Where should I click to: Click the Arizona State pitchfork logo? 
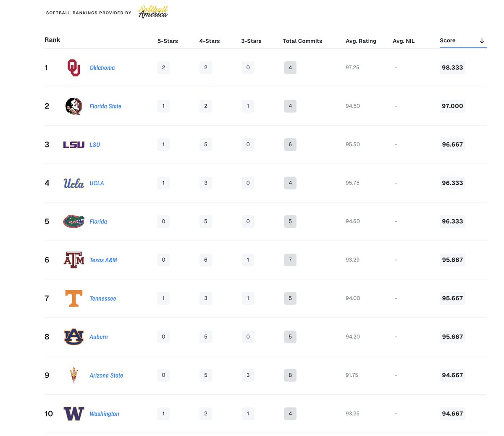pyautogui.click(x=74, y=375)
